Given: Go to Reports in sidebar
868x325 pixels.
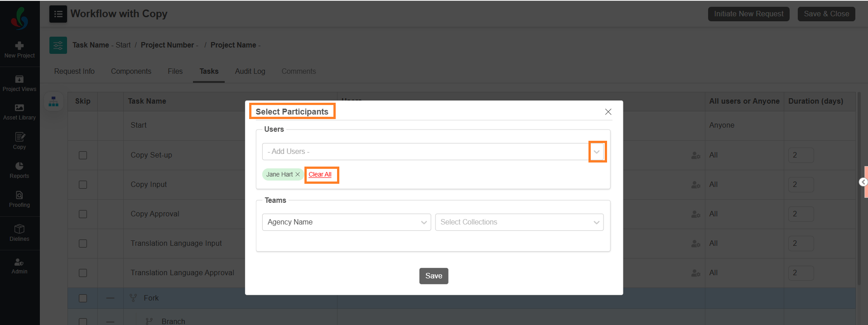Looking at the screenshot, I should pyautogui.click(x=19, y=166).
